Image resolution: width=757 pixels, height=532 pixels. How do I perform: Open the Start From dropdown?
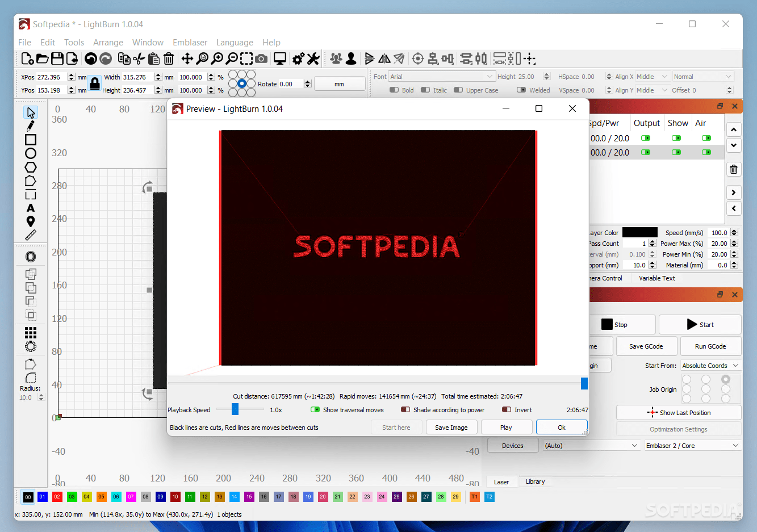[709, 365]
